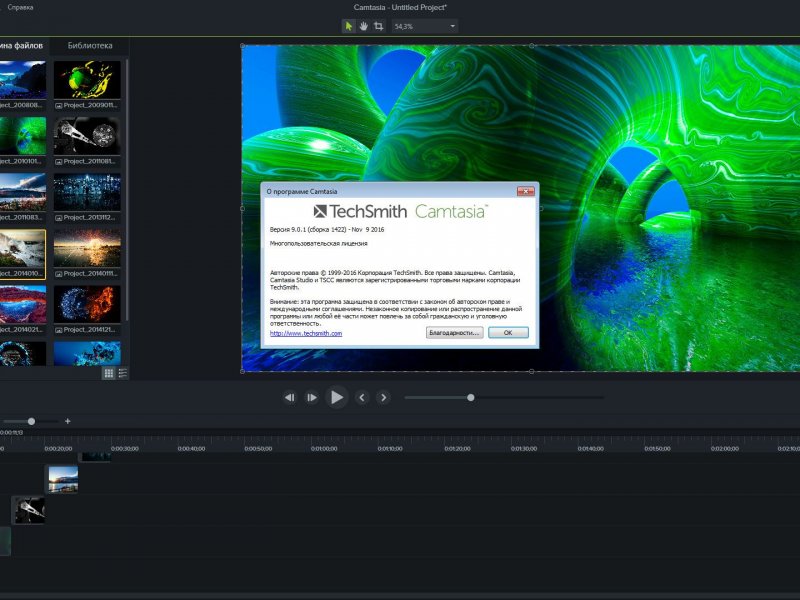Viewport: 800px width, 600px height.
Task: Switch to the Корзина файлов tab
Action: [21, 45]
